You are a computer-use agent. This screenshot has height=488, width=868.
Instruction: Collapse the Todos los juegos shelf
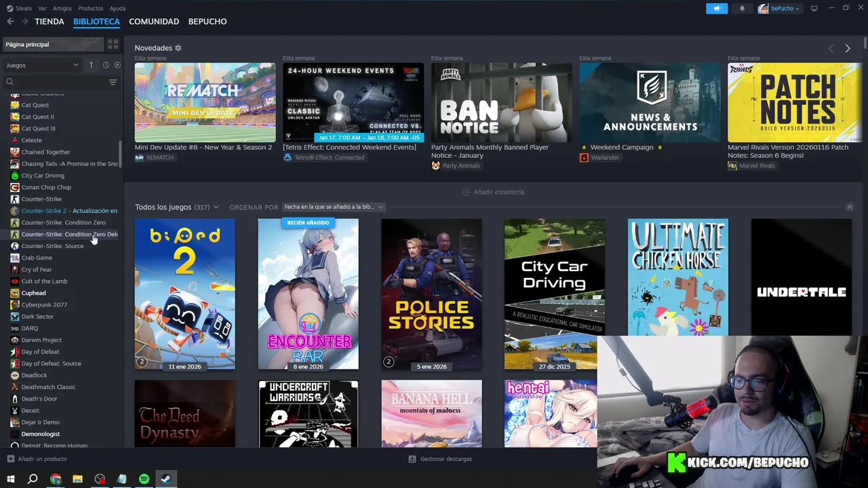(x=849, y=207)
